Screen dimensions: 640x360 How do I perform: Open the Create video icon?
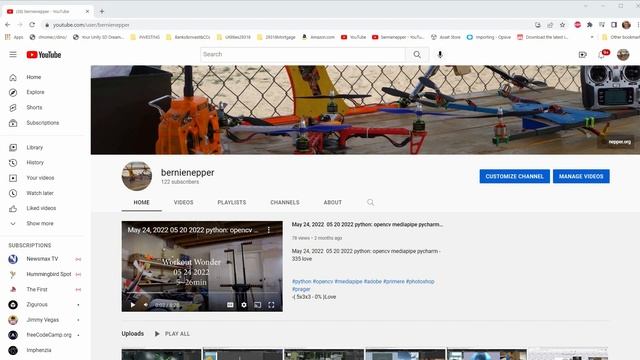[x=582, y=55]
